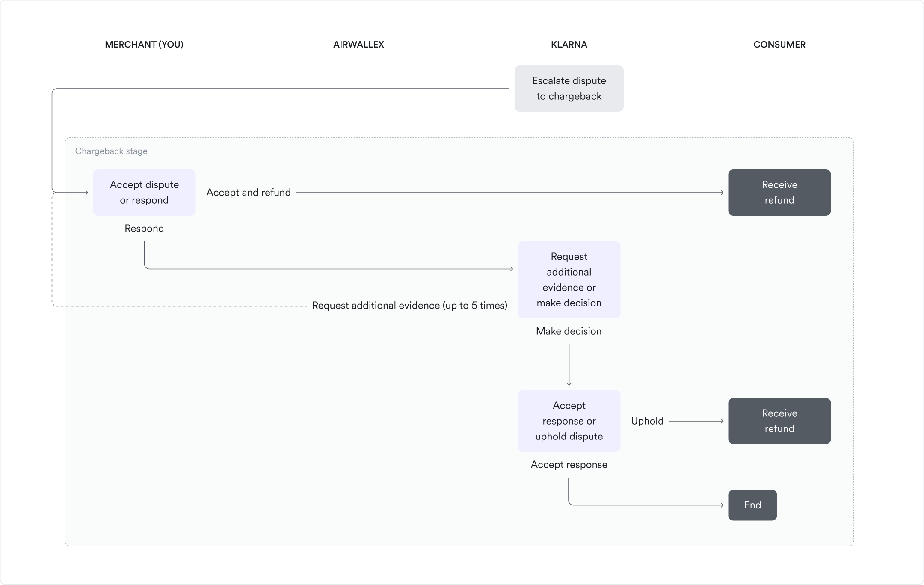Click the Make decision label

569,331
